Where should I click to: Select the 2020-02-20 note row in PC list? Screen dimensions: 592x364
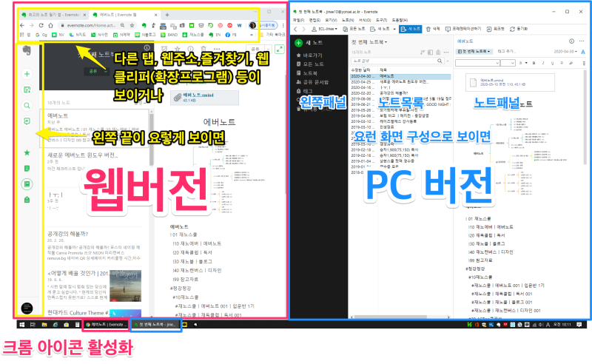400,93
